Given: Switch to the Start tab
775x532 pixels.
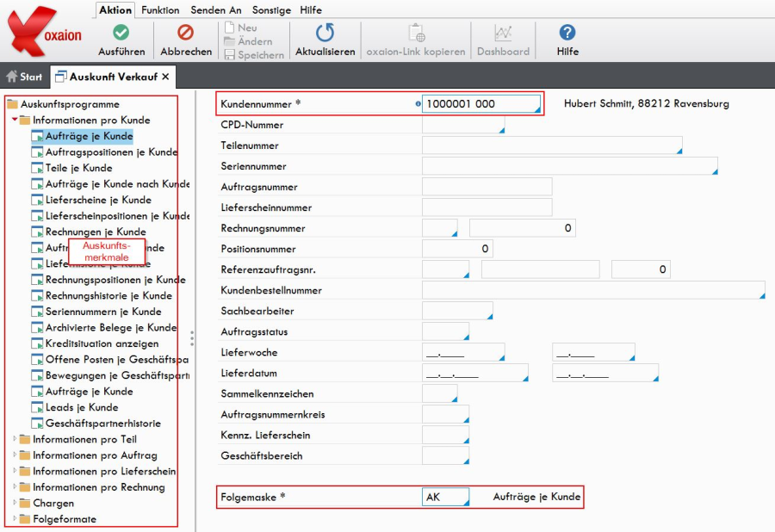Looking at the screenshot, I should pos(24,77).
